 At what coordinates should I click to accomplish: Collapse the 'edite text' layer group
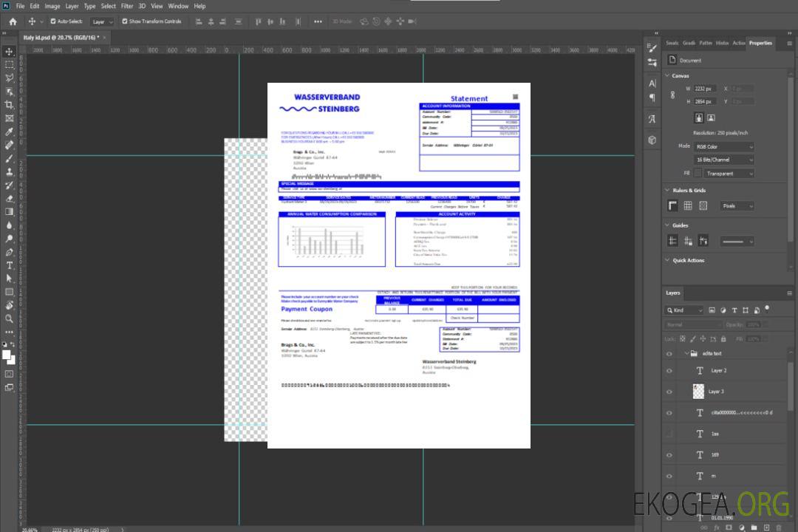tap(685, 354)
